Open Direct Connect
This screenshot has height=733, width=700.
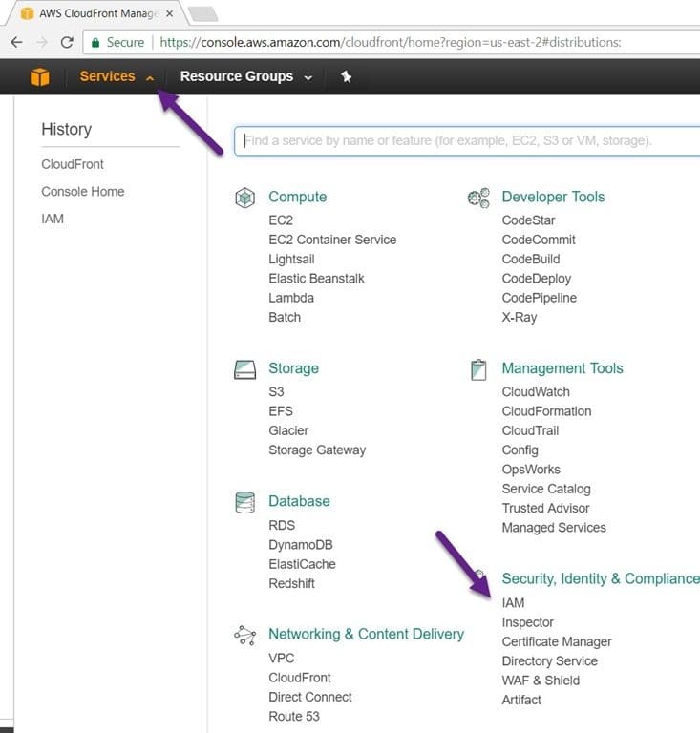(310, 697)
